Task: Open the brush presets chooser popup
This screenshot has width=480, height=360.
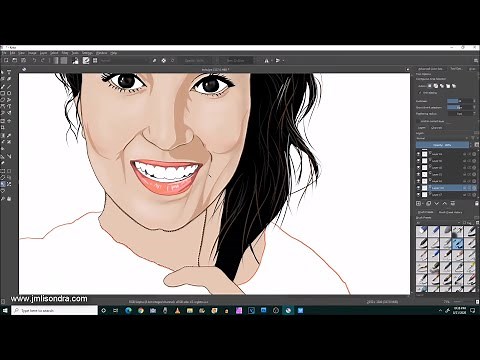Action: coord(95,60)
